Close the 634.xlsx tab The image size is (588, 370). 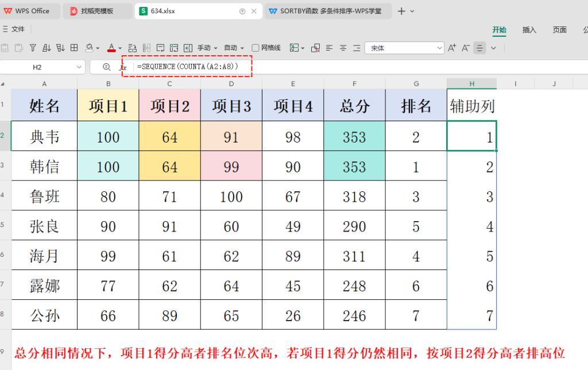pos(254,11)
